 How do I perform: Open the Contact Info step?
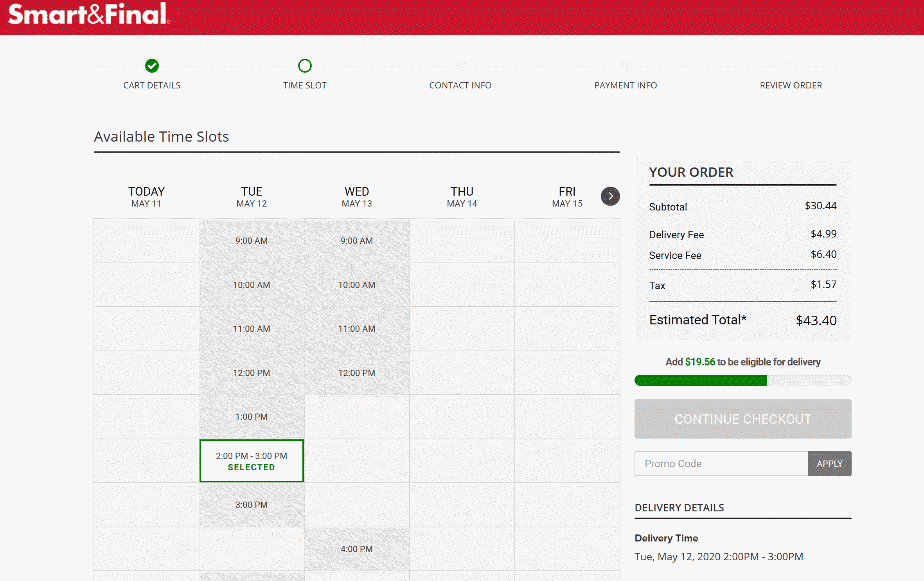(x=460, y=85)
